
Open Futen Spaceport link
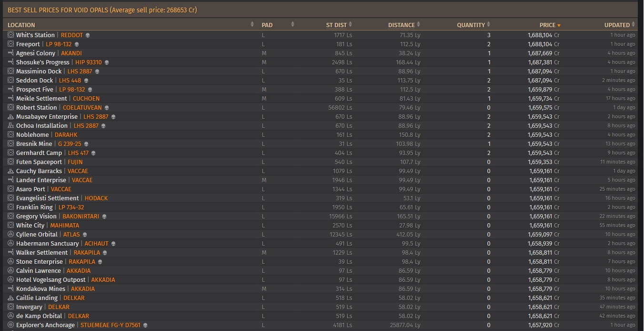pyautogui.click(x=39, y=162)
